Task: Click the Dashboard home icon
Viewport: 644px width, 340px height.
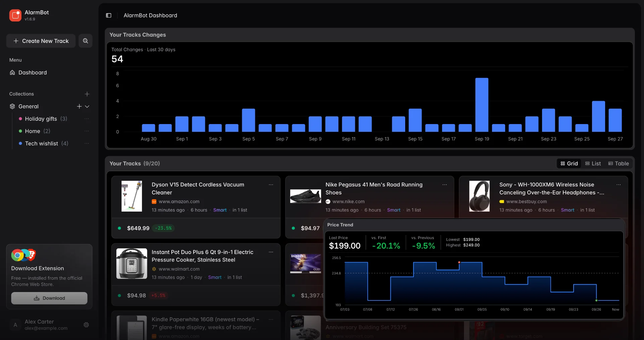Action: click(x=12, y=72)
